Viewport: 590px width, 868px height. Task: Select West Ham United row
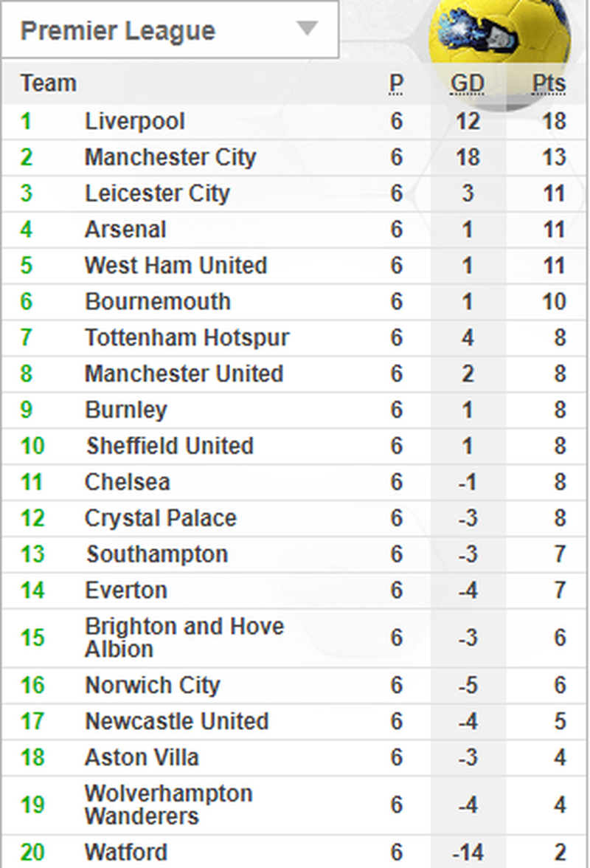click(x=176, y=266)
